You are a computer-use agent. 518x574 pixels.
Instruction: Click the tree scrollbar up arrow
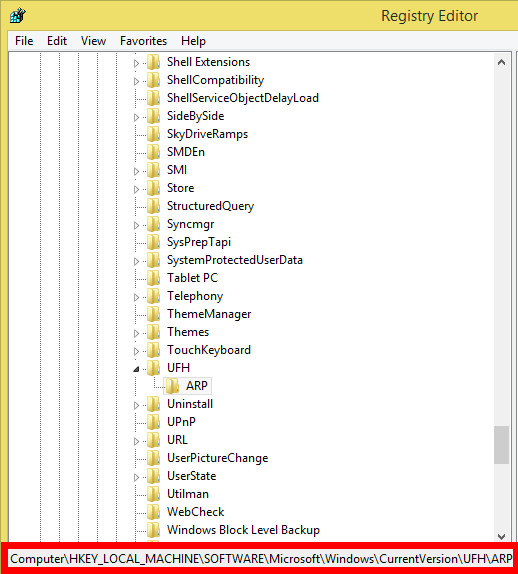[501, 62]
